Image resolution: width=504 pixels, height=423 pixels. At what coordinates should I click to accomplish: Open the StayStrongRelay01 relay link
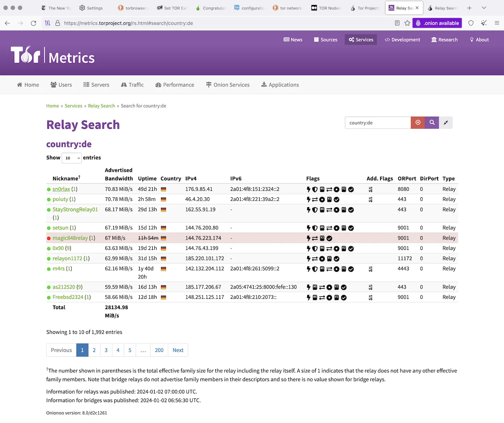coord(75,210)
